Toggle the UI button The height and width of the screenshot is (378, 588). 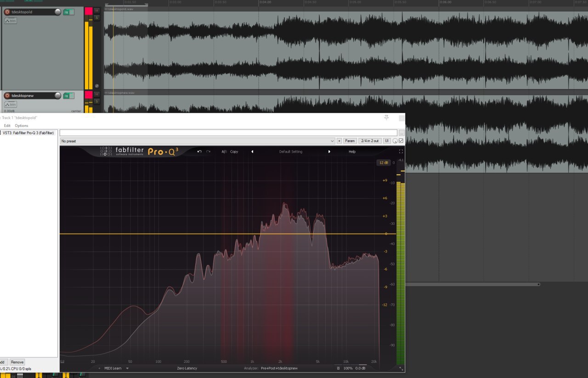(387, 141)
